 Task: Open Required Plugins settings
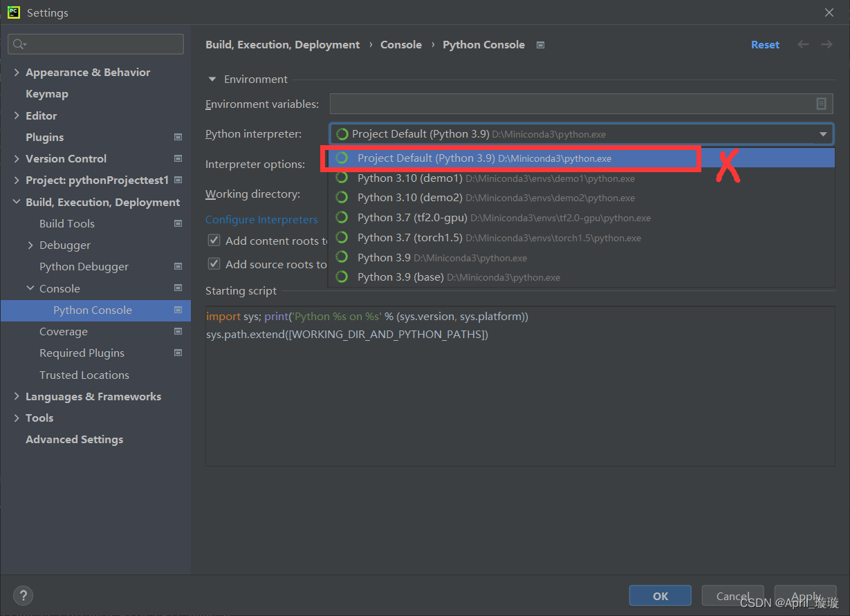coord(82,353)
